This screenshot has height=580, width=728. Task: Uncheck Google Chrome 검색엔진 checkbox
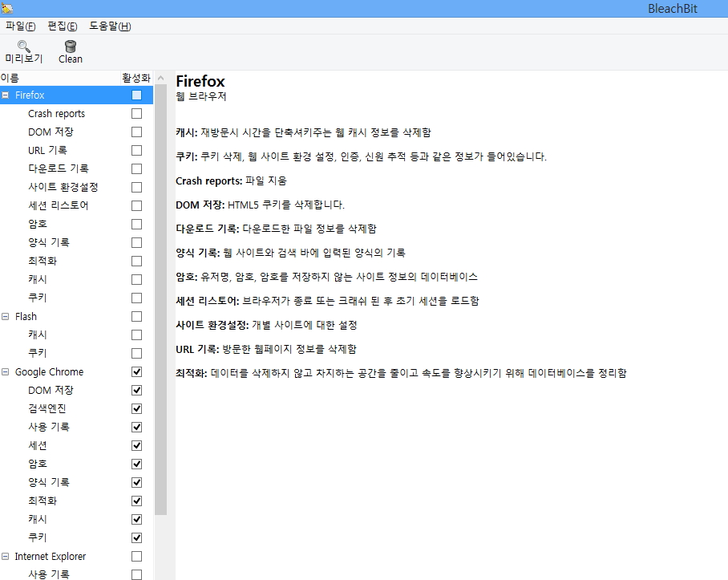click(136, 408)
